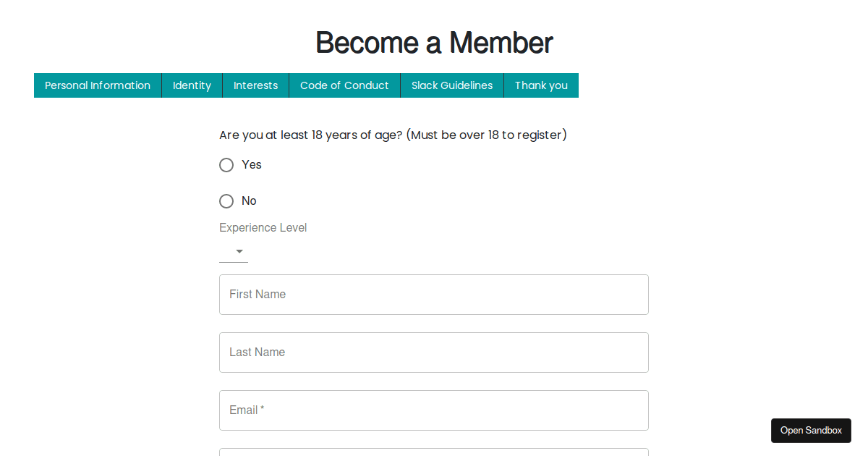Click the partially visible field below Email
This screenshot has width=868, height=456.
click(x=433, y=454)
